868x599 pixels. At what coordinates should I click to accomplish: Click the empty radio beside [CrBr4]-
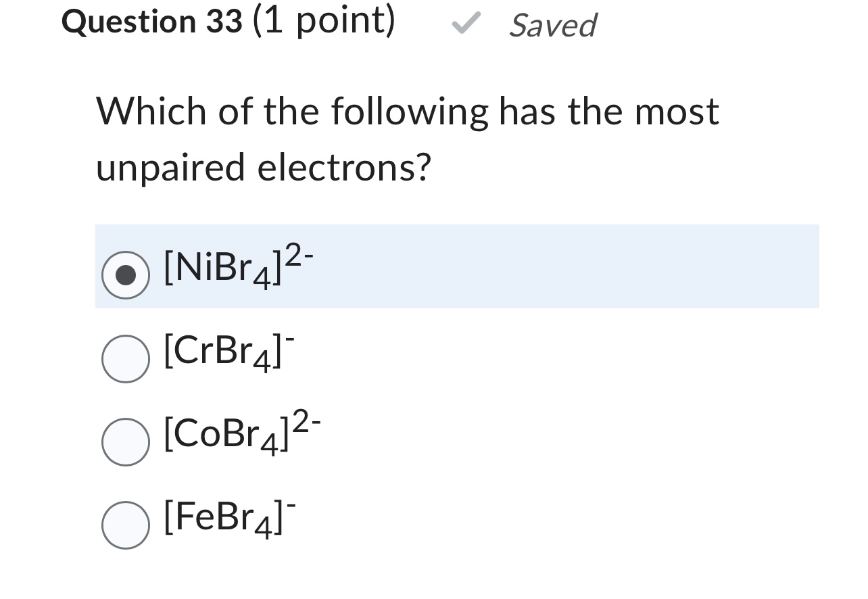point(125,358)
